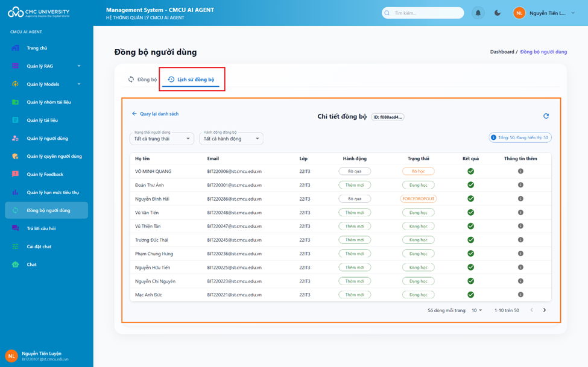
Task: Expand the Quản lý Models submenu
Action: (x=78, y=84)
